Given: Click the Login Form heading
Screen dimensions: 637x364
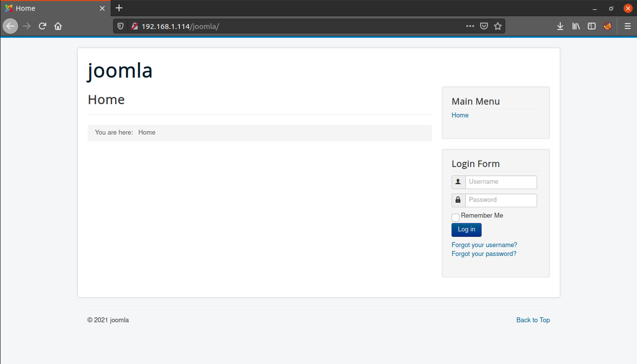Looking at the screenshot, I should coord(476,164).
